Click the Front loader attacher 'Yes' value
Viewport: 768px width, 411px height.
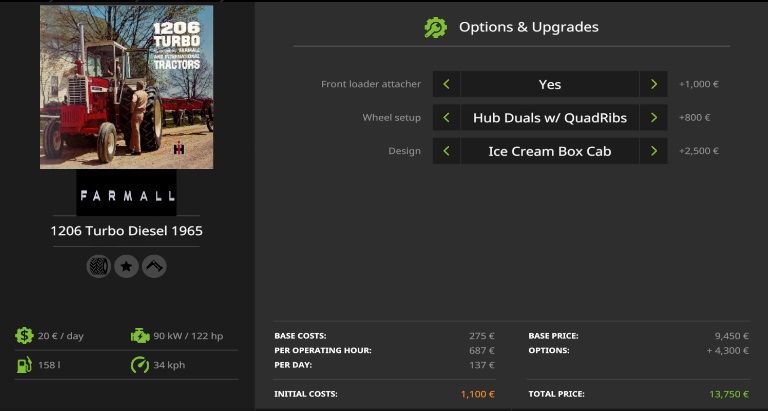[549, 84]
